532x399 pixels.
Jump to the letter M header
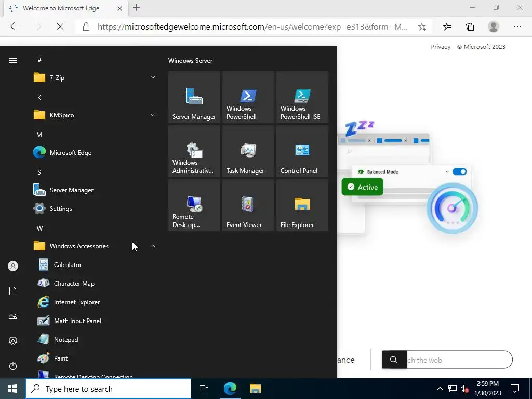click(x=39, y=135)
